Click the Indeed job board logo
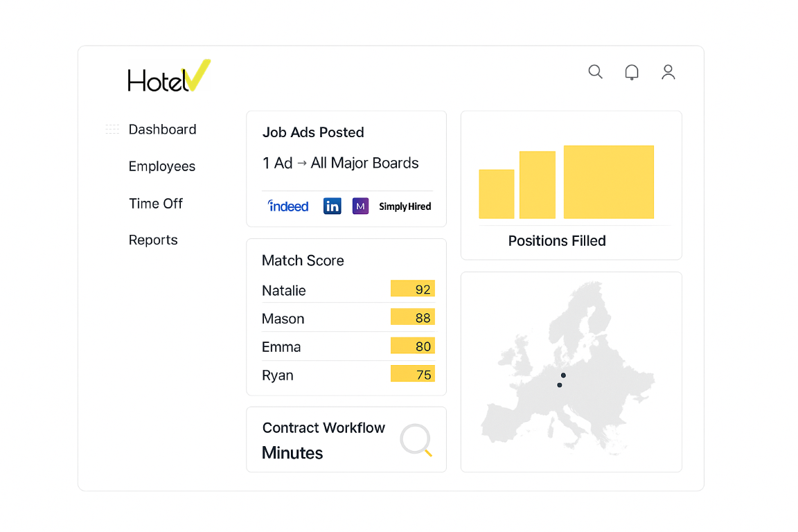 [288, 206]
